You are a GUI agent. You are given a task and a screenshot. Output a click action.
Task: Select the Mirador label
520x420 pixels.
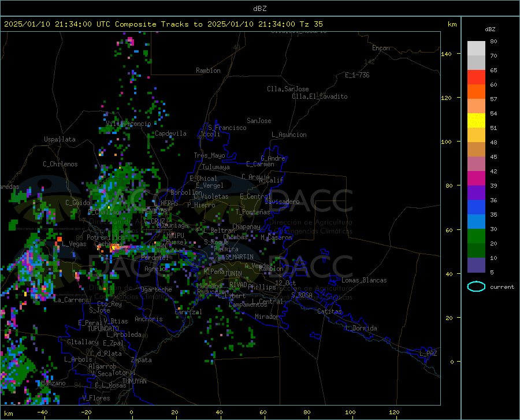click(267, 317)
